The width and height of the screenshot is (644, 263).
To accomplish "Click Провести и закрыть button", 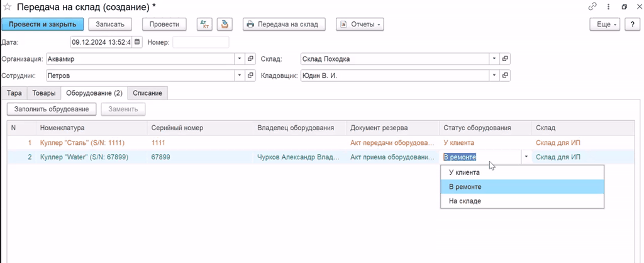I will 42,25.
